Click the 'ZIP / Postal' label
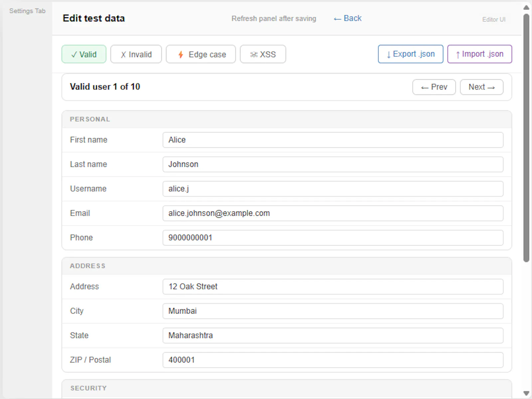Screen dimensions: 532x399 pyautogui.click(x=90, y=360)
